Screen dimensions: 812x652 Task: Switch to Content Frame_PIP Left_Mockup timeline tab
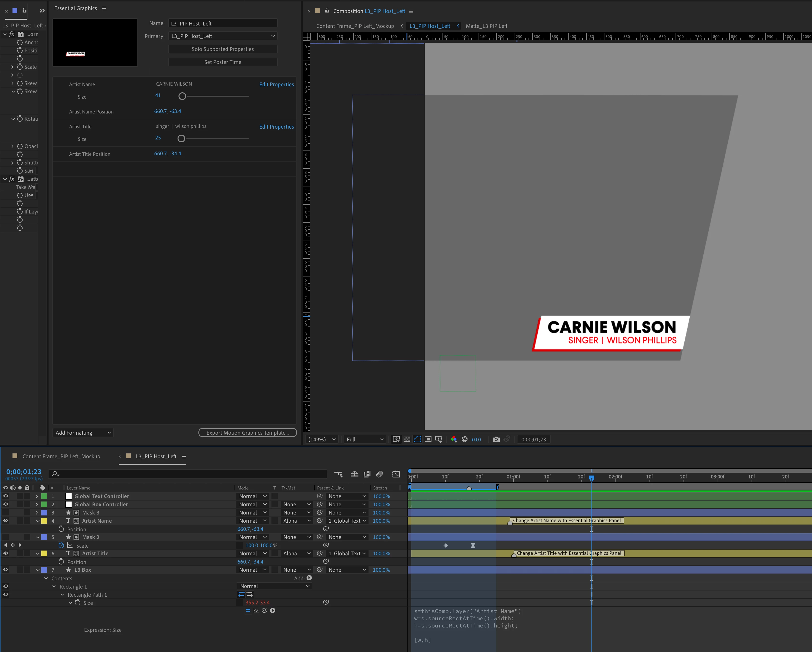pyautogui.click(x=61, y=456)
